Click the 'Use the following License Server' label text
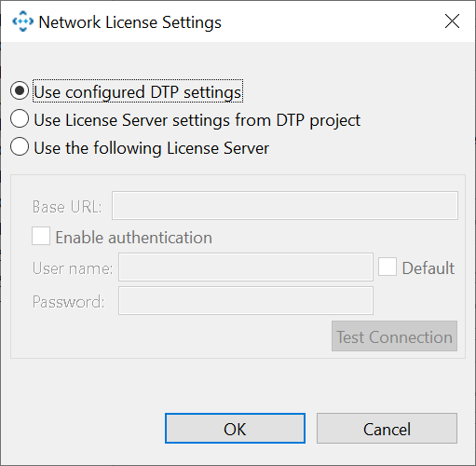 pyautogui.click(x=151, y=148)
